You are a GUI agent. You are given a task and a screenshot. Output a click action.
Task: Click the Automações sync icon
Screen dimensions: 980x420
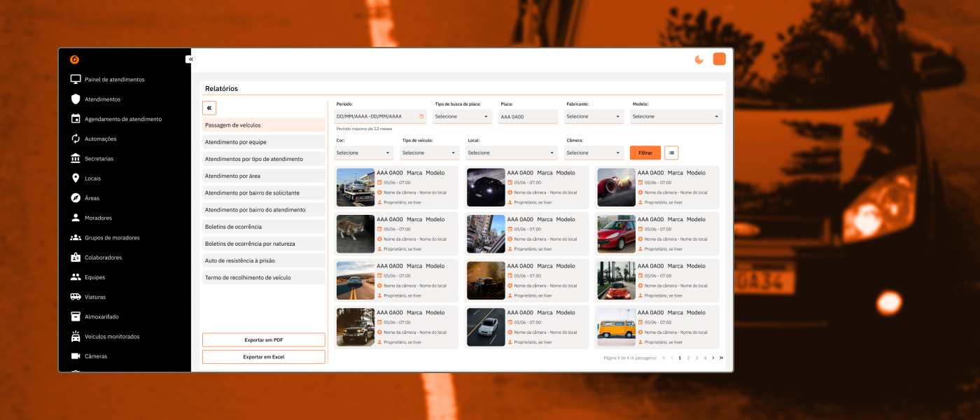pyautogui.click(x=76, y=139)
